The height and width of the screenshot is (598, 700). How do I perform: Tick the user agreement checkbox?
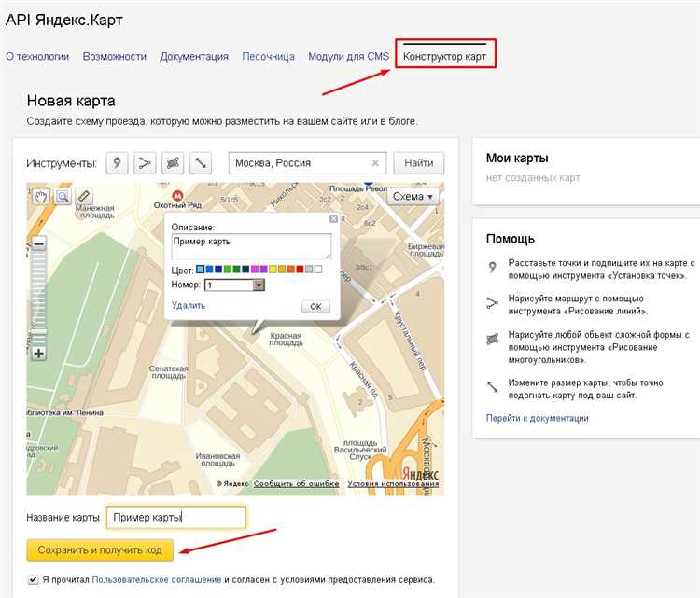pos(33,579)
